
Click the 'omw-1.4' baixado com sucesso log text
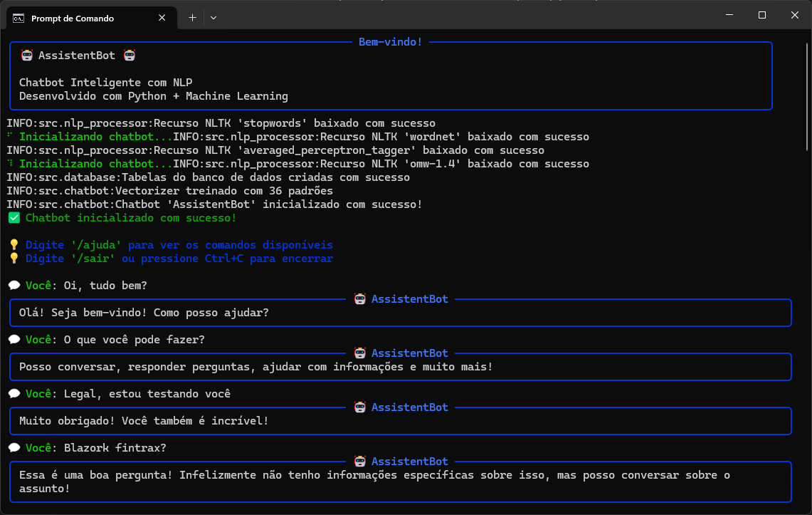tap(381, 164)
